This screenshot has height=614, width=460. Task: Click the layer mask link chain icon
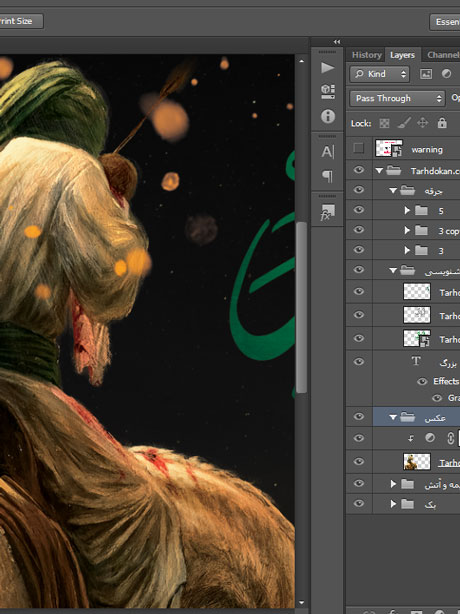pos(451,438)
